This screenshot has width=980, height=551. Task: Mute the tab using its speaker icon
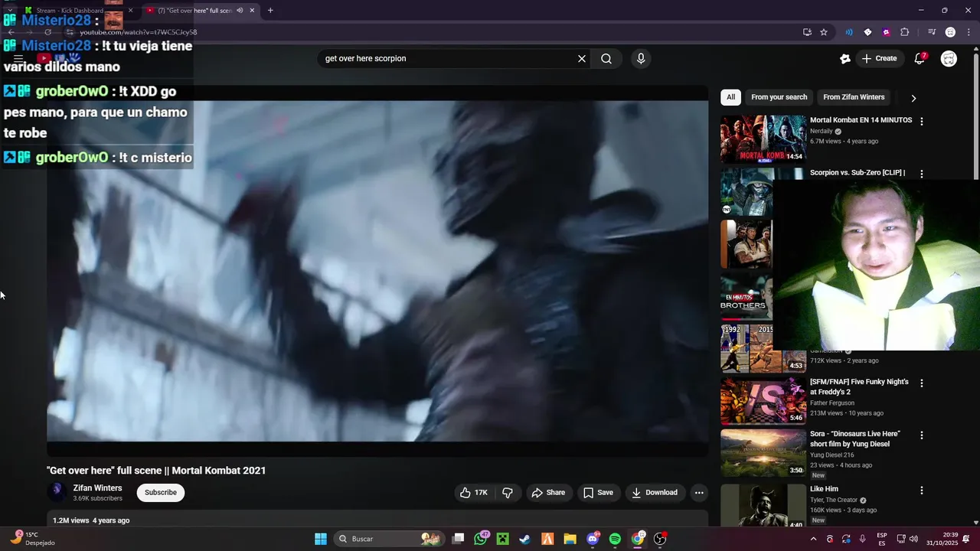pyautogui.click(x=240, y=11)
